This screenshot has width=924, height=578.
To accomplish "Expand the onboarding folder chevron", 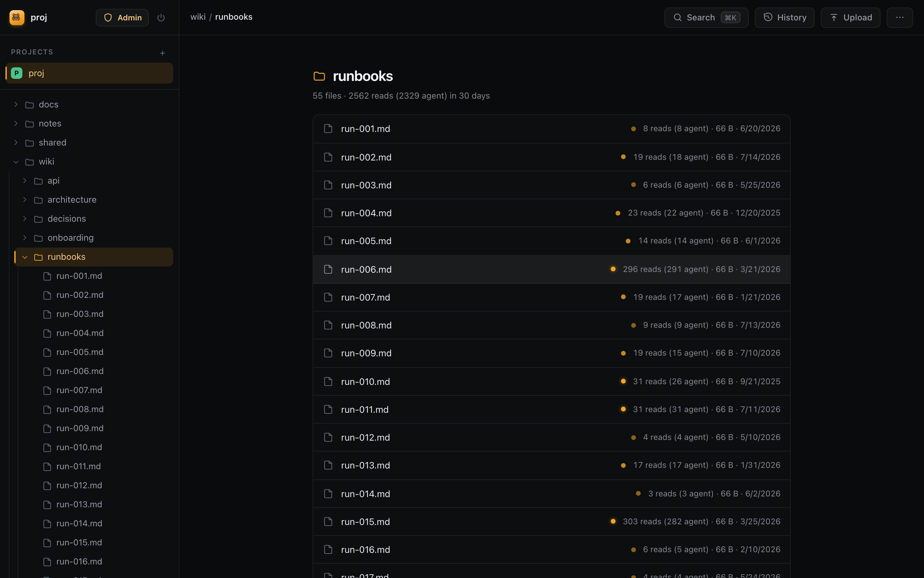I will [25, 238].
